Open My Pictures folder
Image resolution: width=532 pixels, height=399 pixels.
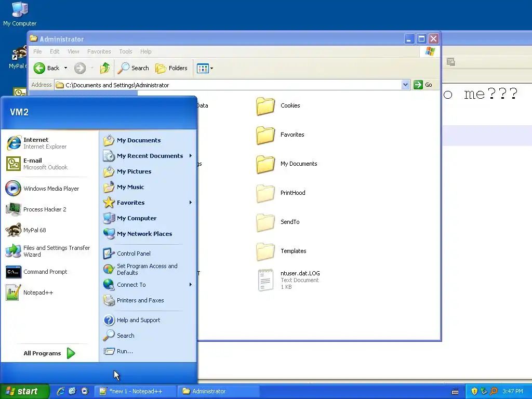tap(148, 171)
